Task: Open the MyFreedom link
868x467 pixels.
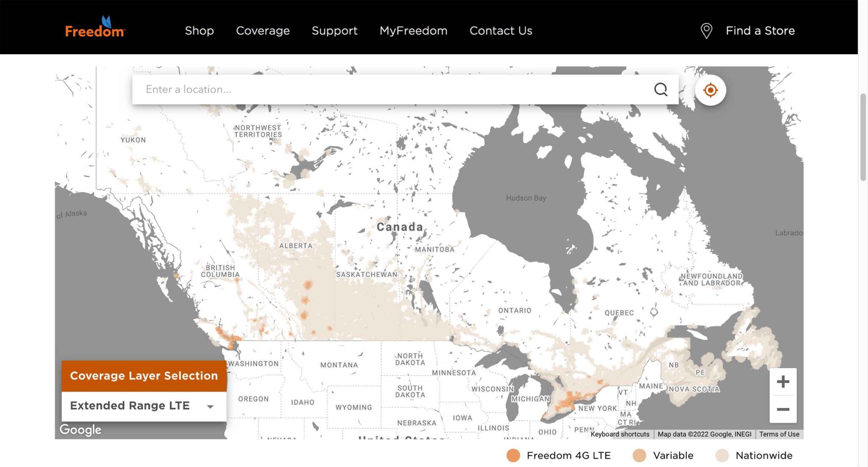Action: pyautogui.click(x=413, y=30)
